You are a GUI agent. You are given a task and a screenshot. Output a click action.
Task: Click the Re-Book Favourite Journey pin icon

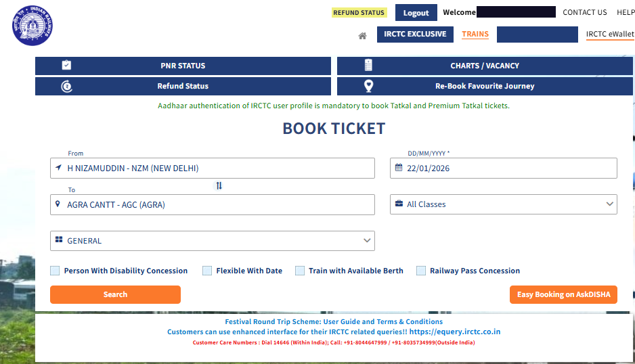tap(368, 86)
